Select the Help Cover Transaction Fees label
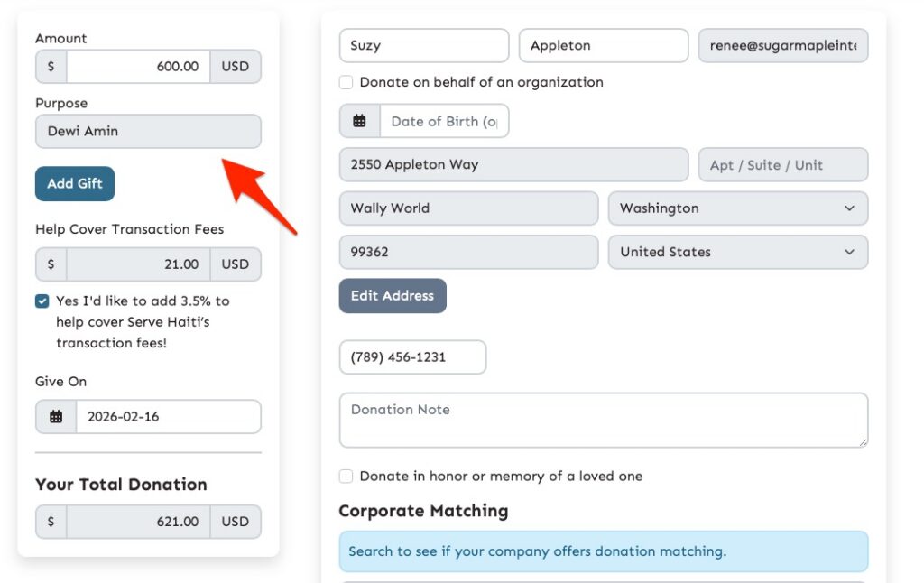The height and width of the screenshot is (583, 924). coord(129,228)
